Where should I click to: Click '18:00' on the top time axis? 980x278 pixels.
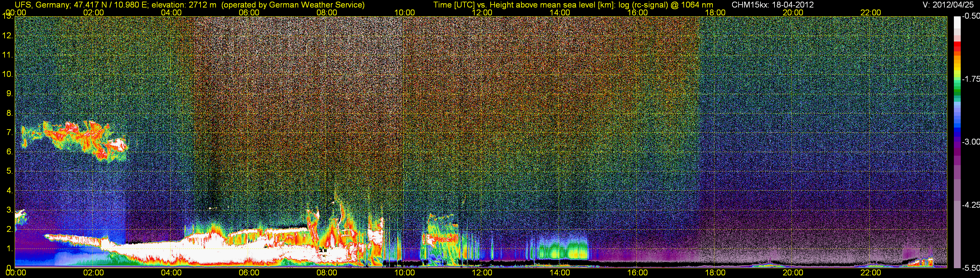tap(715, 12)
